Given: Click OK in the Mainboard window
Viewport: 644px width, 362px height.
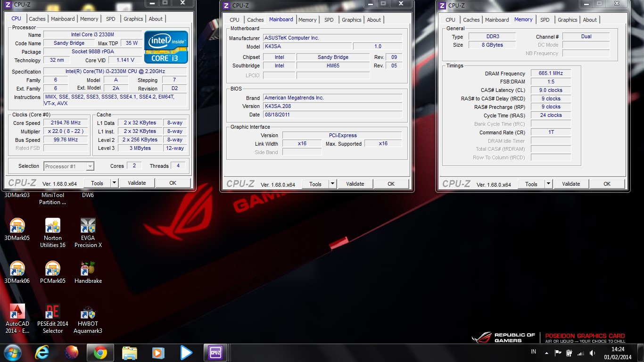Looking at the screenshot, I should [391, 184].
